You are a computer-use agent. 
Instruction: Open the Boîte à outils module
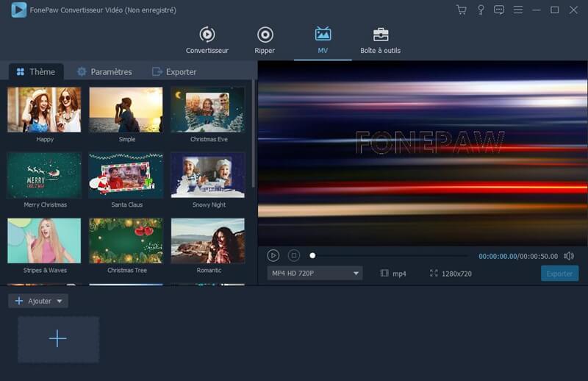[x=380, y=40]
